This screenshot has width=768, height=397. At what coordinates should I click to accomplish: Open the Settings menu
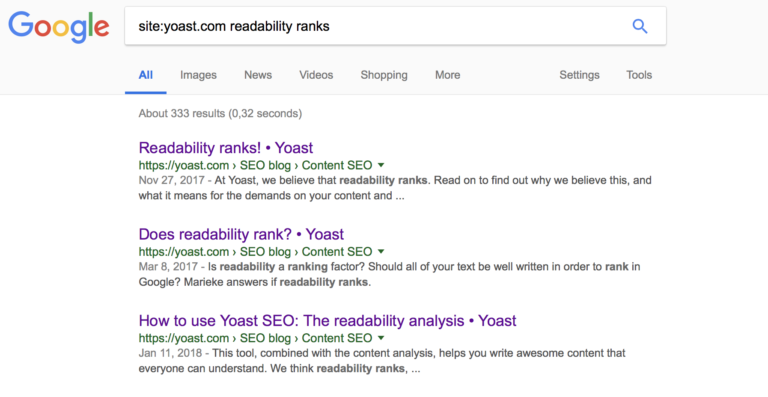point(579,75)
